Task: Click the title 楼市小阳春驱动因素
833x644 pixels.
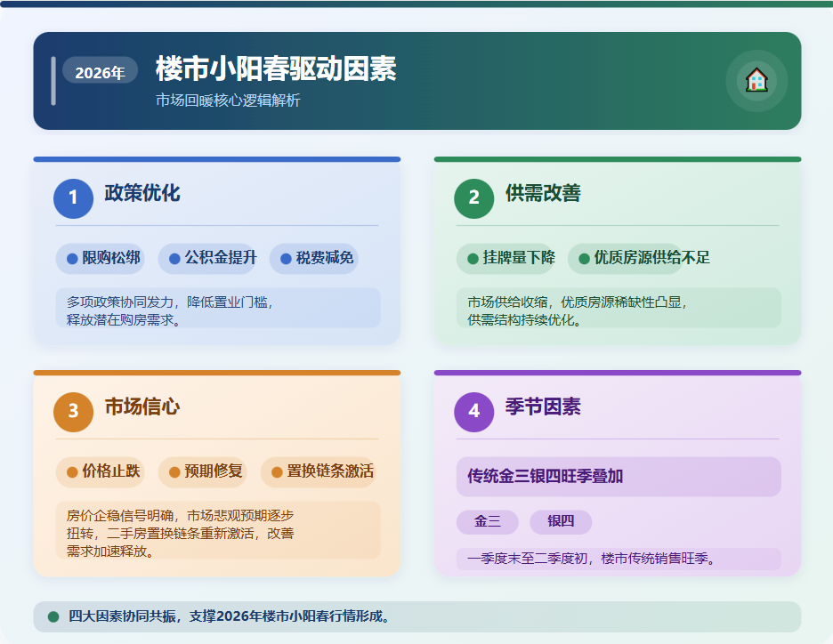Action: [276, 68]
